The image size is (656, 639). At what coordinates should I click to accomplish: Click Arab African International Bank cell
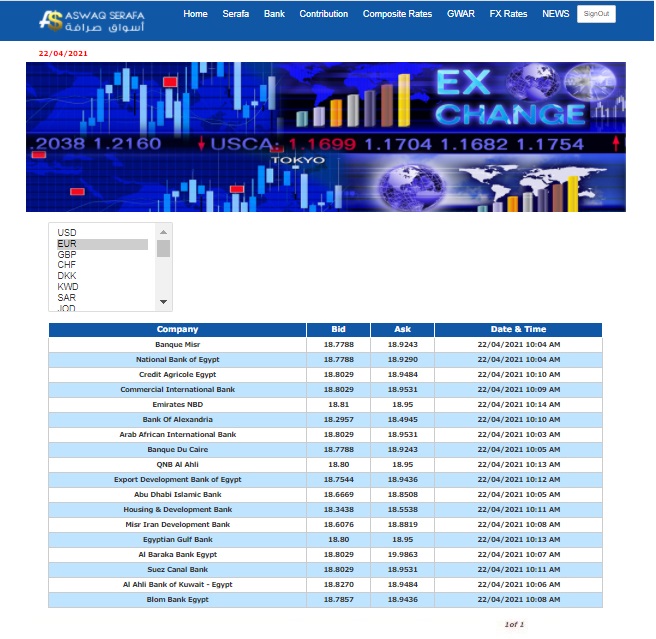click(177, 435)
